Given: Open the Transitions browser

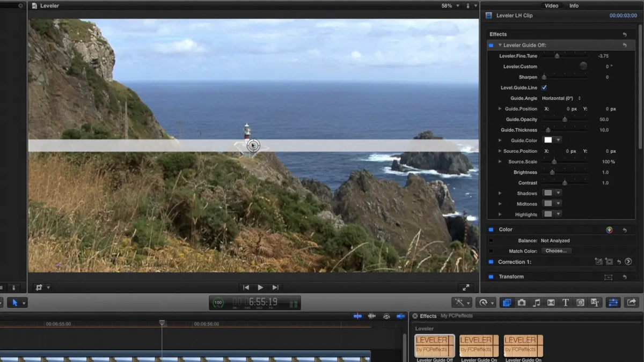Looking at the screenshot, I should [551, 302].
